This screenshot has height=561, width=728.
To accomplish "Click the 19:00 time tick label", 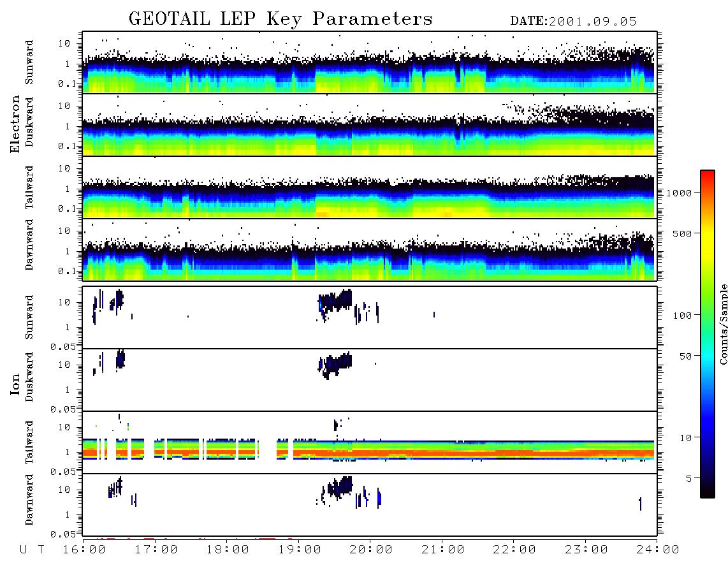I will point(300,550).
